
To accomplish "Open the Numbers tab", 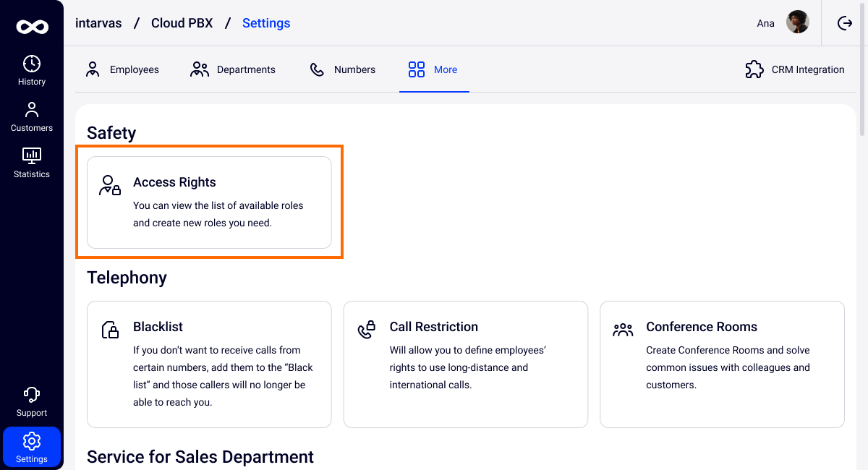I will point(342,69).
